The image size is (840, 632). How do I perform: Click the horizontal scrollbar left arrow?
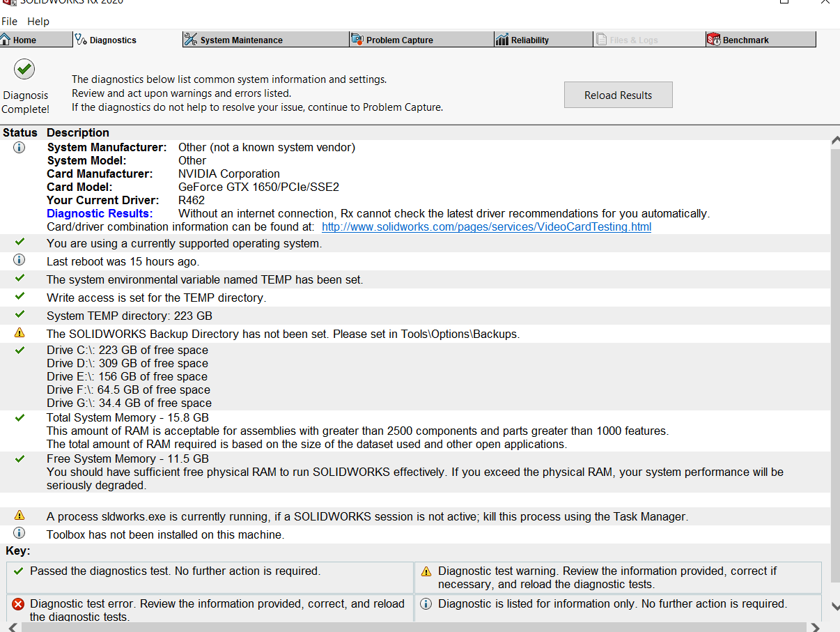(12, 627)
